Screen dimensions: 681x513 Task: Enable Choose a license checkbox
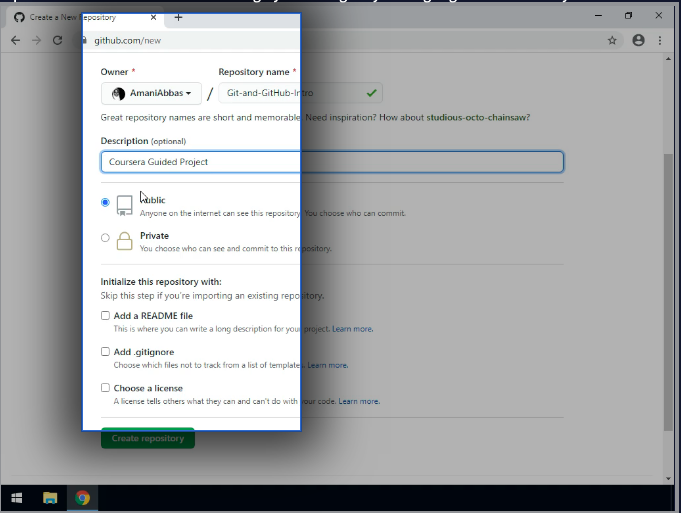pyautogui.click(x=105, y=387)
